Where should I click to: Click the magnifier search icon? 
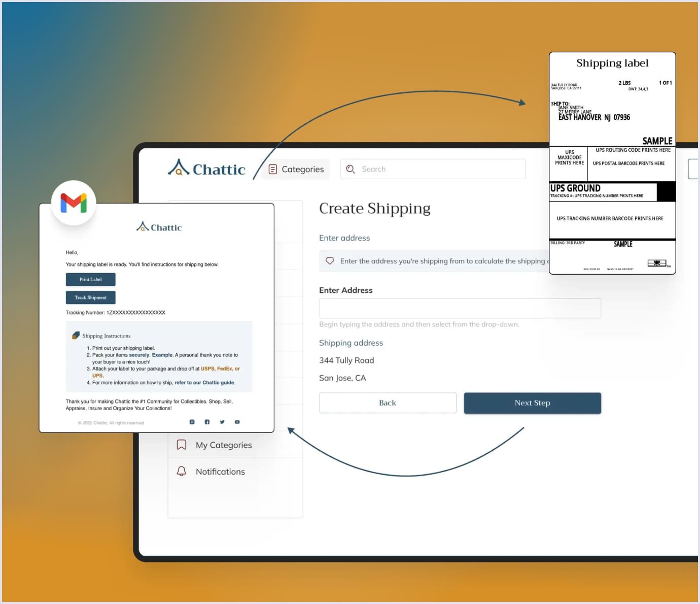pyautogui.click(x=351, y=169)
